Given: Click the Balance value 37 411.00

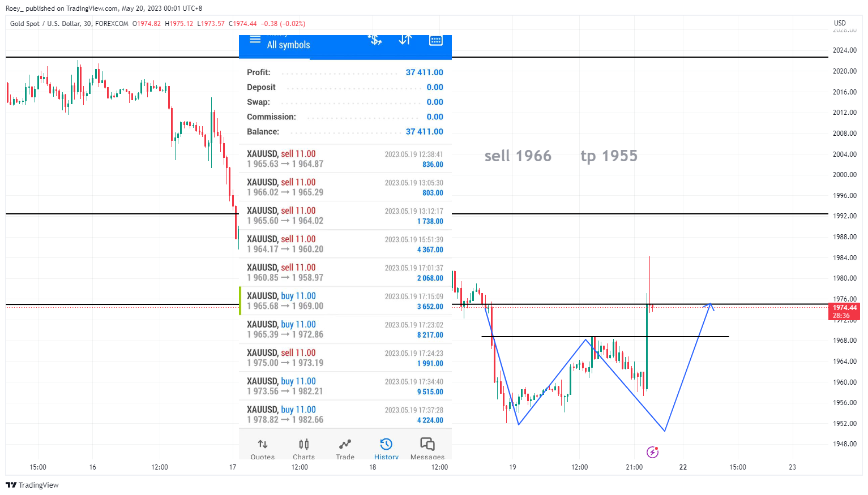Looking at the screenshot, I should (424, 131).
